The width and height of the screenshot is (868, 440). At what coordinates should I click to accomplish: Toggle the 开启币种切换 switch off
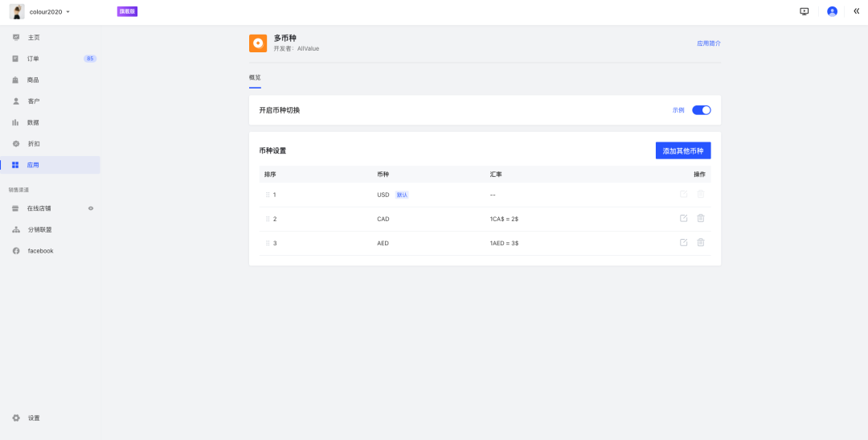[702, 110]
